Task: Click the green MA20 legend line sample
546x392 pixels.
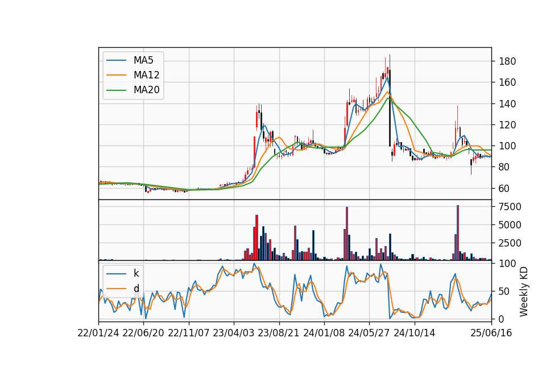Action: tap(116, 90)
